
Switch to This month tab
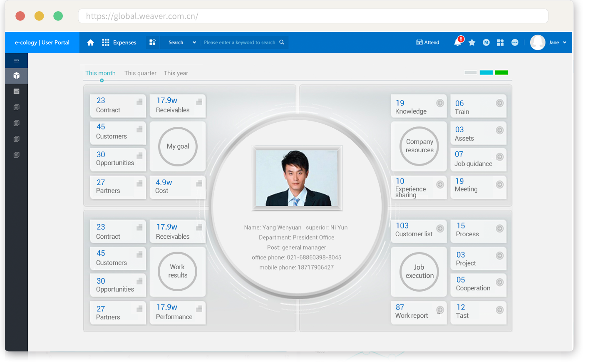(100, 73)
